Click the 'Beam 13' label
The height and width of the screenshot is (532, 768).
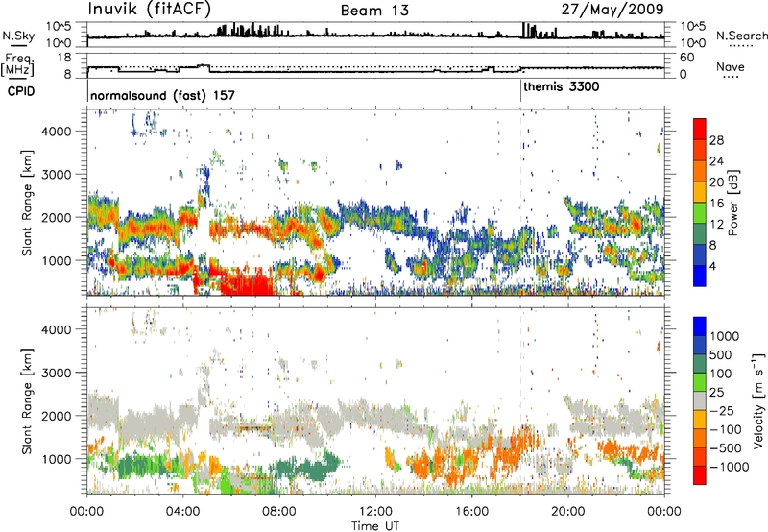click(374, 11)
